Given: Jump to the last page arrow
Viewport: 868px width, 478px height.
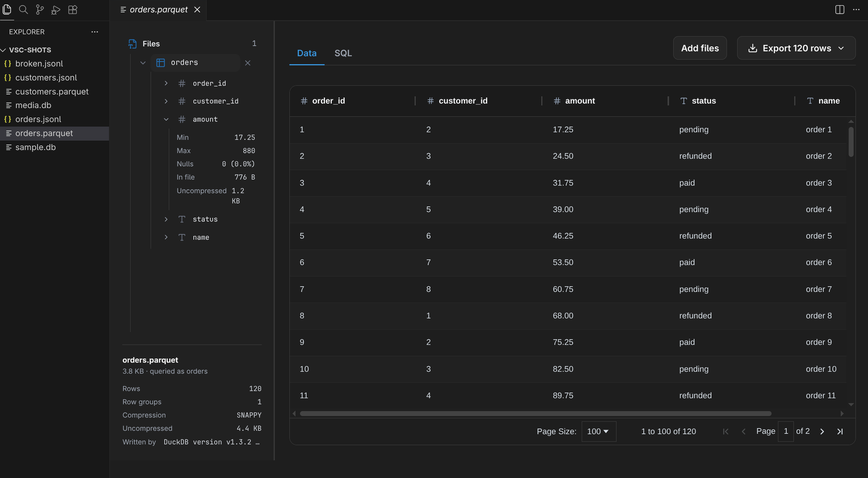Looking at the screenshot, I should click(x=840, y=431).
